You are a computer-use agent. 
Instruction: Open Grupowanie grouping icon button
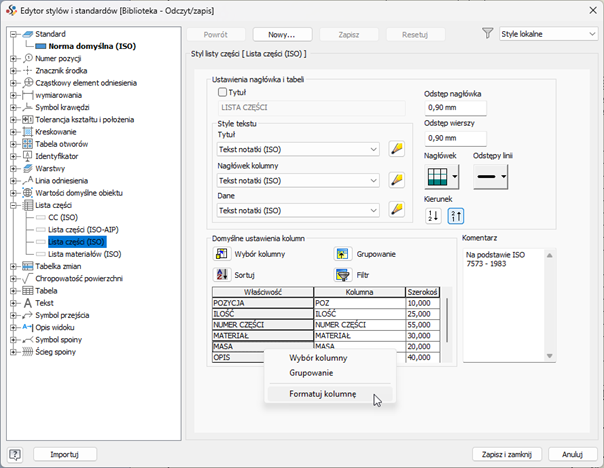point(342,254)
